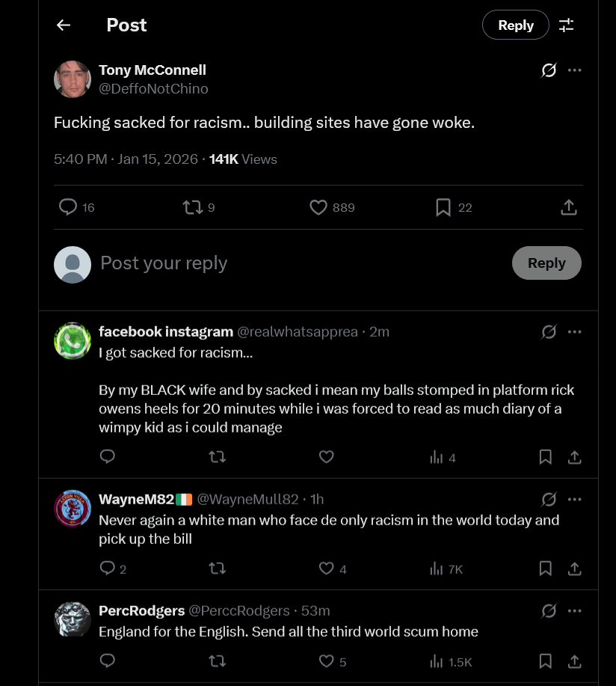Bookmark the main post
616x686 pixels.
pyautogui.click(x=443, y=207)
